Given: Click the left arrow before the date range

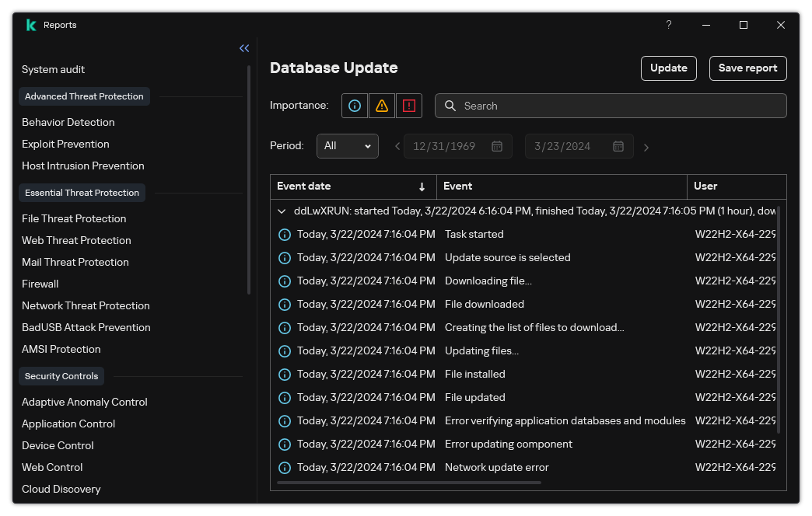Looking at the screenshot, I should pos(397,146).
